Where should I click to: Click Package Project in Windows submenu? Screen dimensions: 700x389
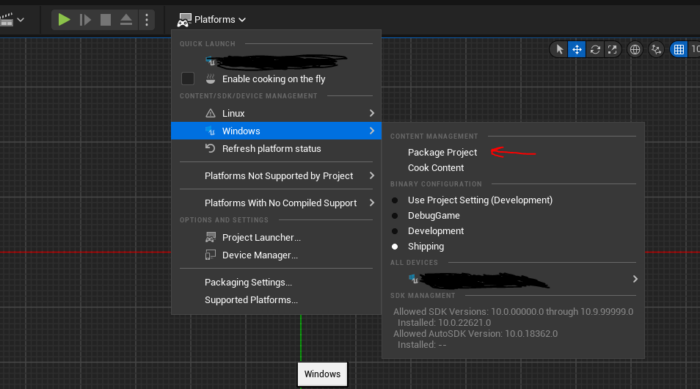pos(442,152)
